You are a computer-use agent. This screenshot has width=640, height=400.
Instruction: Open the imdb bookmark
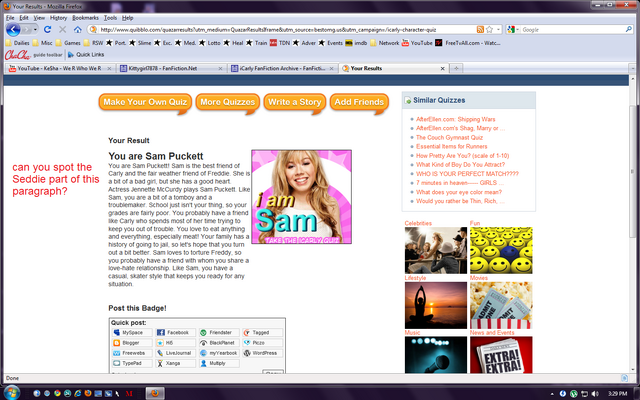(x=356, y=43)
